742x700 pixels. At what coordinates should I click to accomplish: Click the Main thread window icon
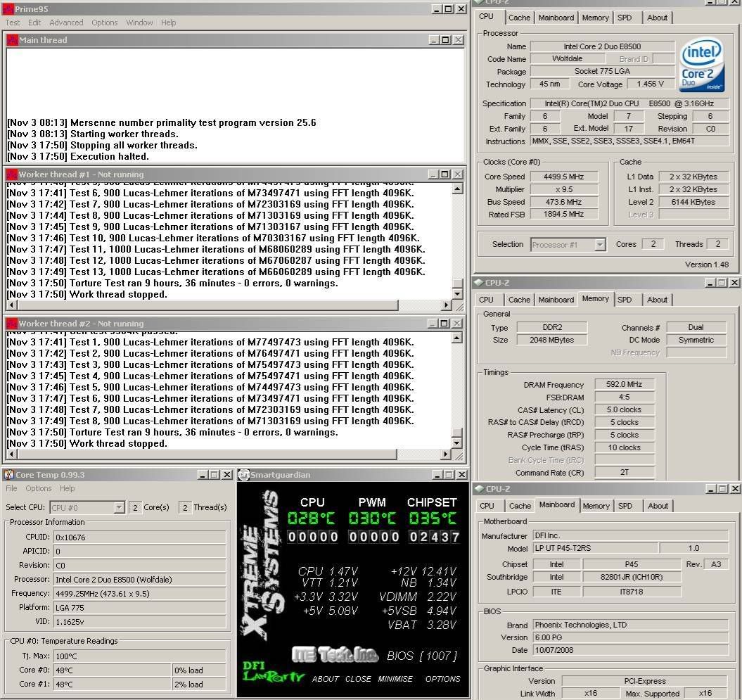click(x=12, y=40)
